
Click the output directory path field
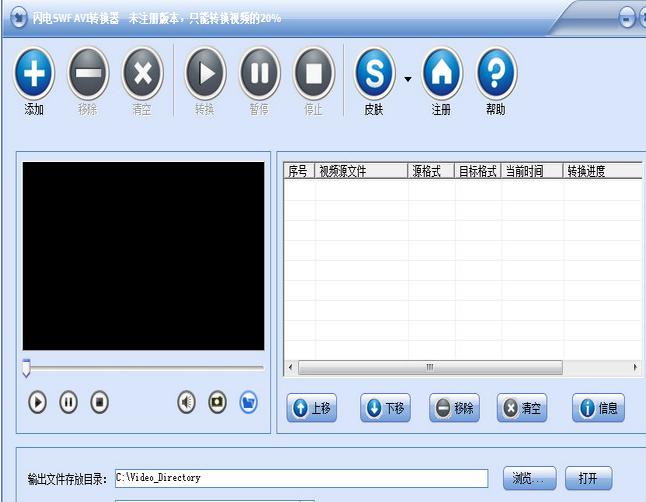(x=302, y=478)
